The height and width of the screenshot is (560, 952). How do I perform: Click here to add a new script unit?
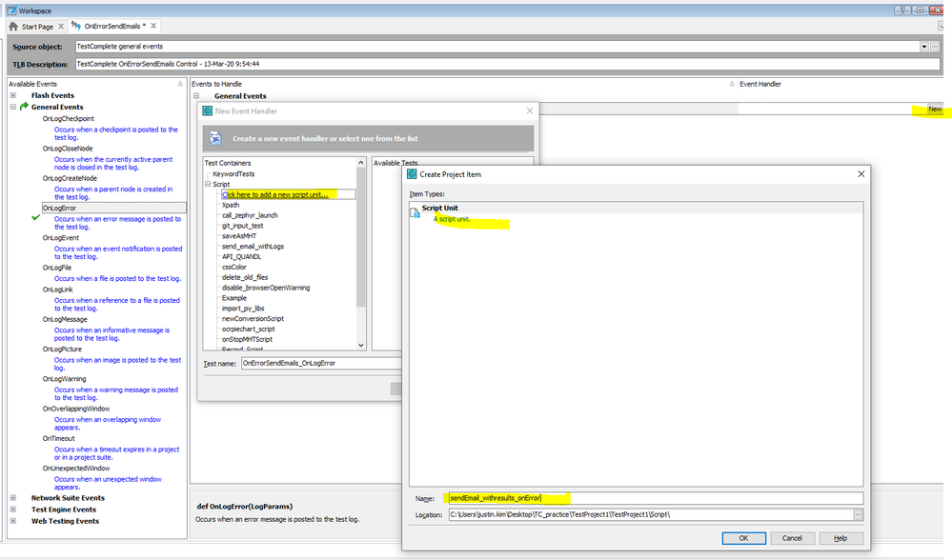tap(274, 194)
